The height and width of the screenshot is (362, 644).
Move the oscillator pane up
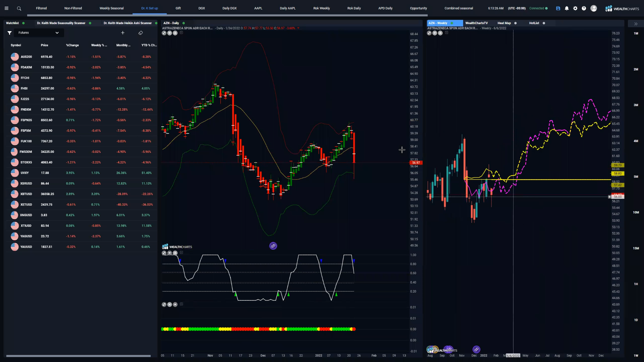click(x=175, y=253)
